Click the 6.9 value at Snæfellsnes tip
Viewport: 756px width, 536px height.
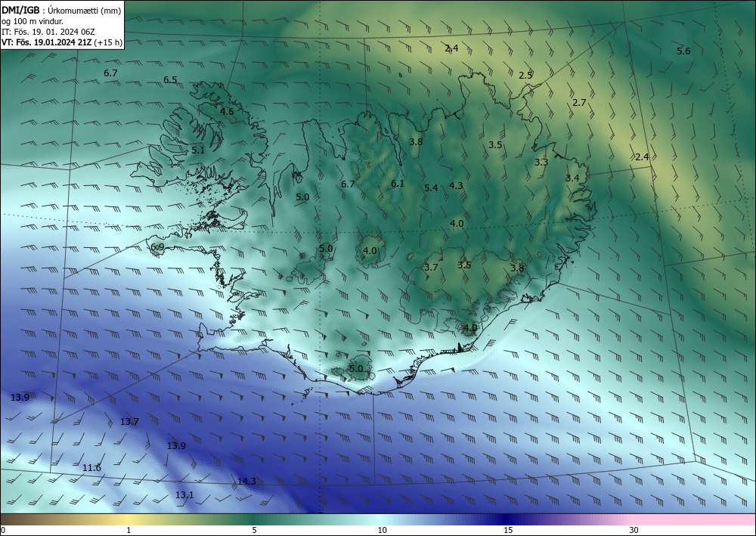click(x=157, y=247)
